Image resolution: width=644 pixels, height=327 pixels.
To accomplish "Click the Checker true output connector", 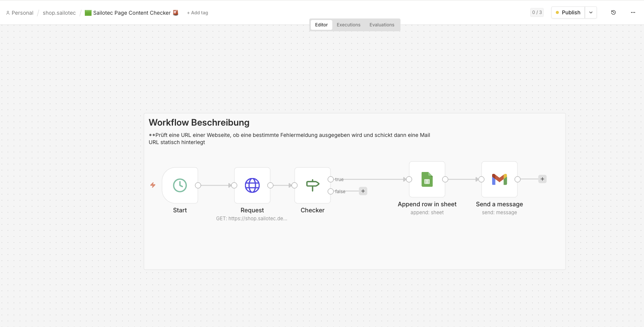I will [x=330, y=179].
